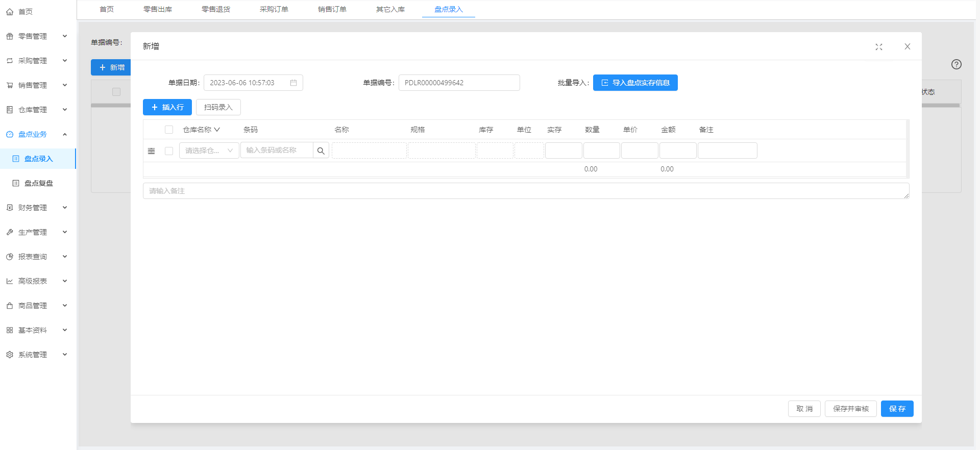Click the 盘点业务 sidebar icon
980x450 pixels.
(x=10, y=134)
